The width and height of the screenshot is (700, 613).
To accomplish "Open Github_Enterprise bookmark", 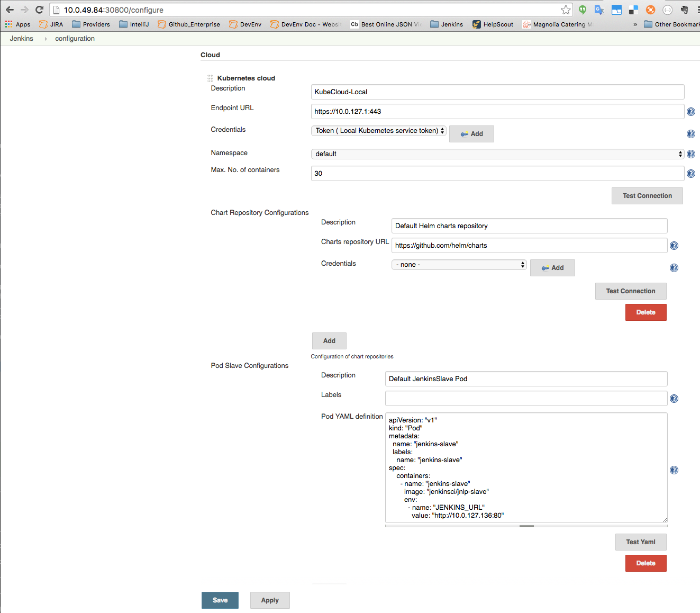I will [x=189, y=24].
